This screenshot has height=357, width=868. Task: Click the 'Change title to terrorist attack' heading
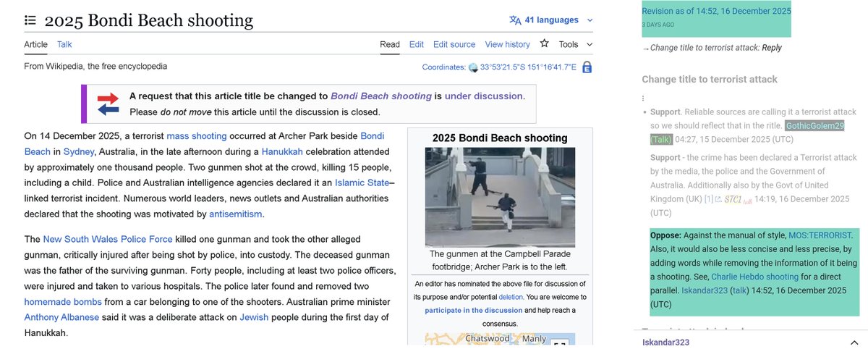710,79
